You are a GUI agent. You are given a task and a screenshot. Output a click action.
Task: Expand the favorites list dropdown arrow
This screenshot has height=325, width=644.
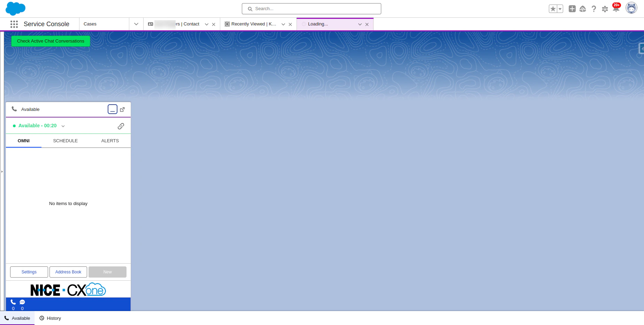[560, 9]
